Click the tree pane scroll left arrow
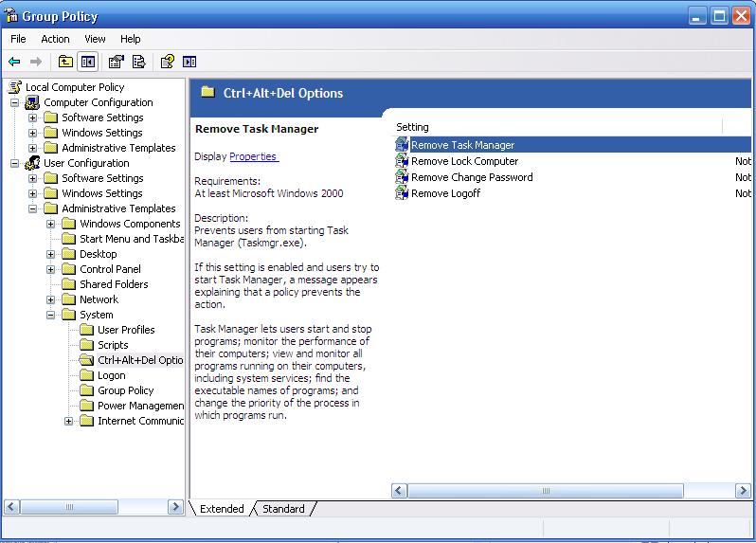756x543 pixels. click(12, 507)
